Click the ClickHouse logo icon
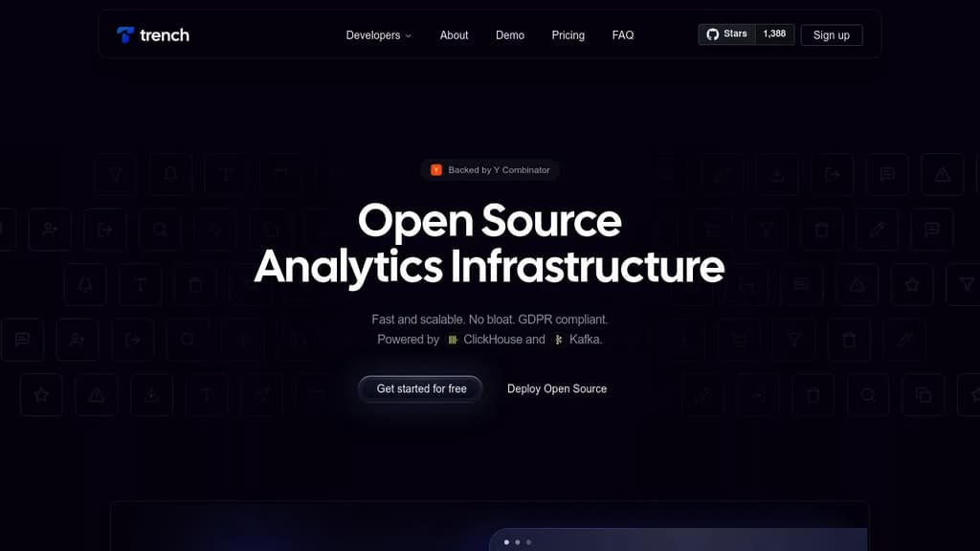The image size is (980, 551). tap(453, 340)
